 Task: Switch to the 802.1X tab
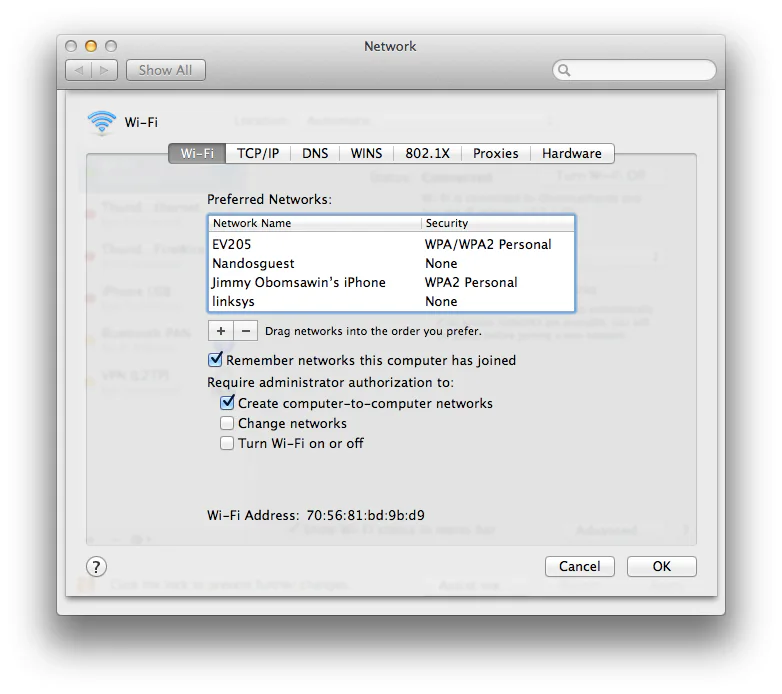pyautogui.click(x=427, y=154)
